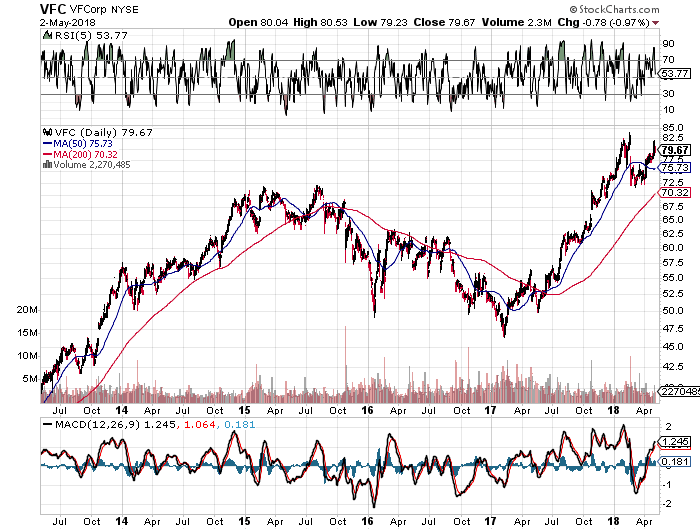Click the 'High 80.53' value
Viewport: 700px width, 530px height.
(320, 22)
